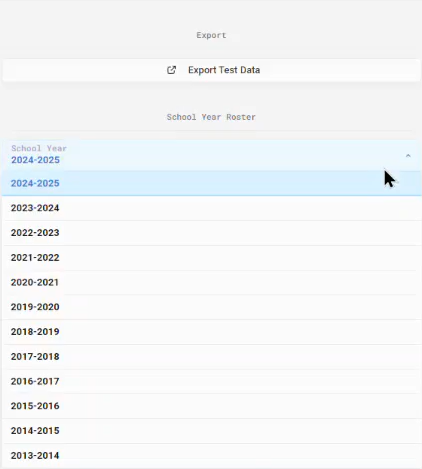Screen dimensions: 422x469
Task: Select the 2016-2017 option
Action: click(212, 381)
